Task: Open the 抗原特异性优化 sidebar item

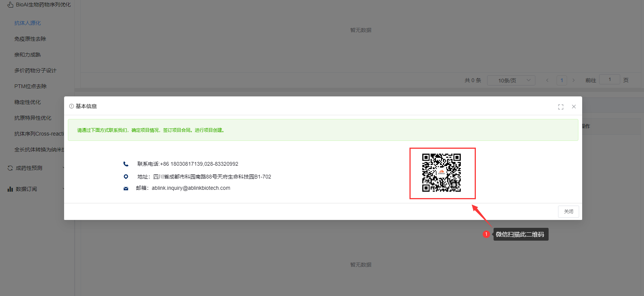Action: [x=33, y=118]
